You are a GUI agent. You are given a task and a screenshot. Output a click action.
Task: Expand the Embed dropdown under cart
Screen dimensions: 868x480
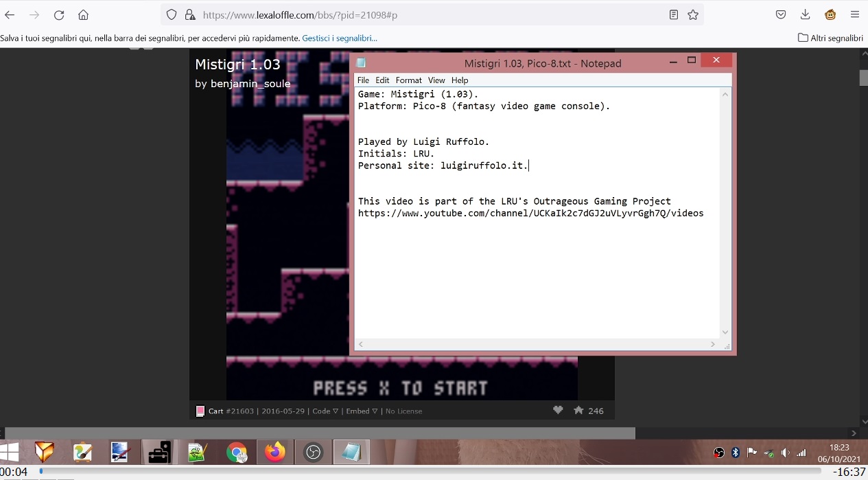(x=362, y=411)
